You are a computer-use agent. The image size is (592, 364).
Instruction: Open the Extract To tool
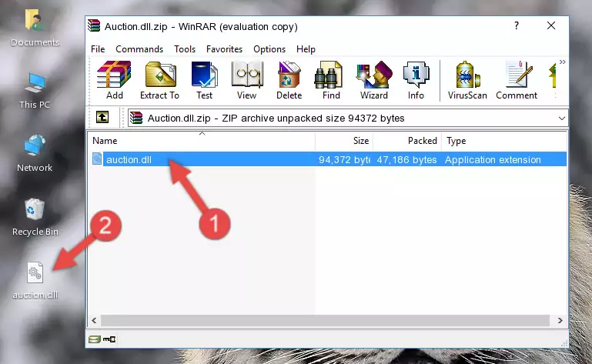tap(159, 80)
